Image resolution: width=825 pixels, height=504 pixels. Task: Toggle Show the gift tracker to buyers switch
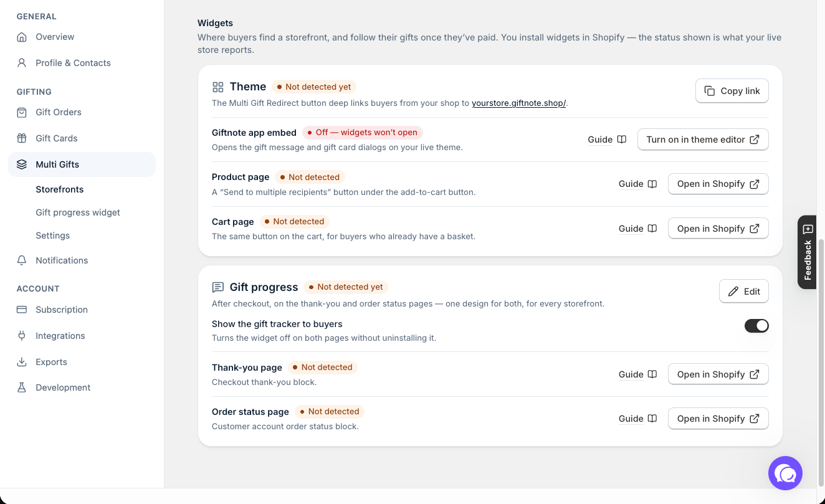coord(756,325)
